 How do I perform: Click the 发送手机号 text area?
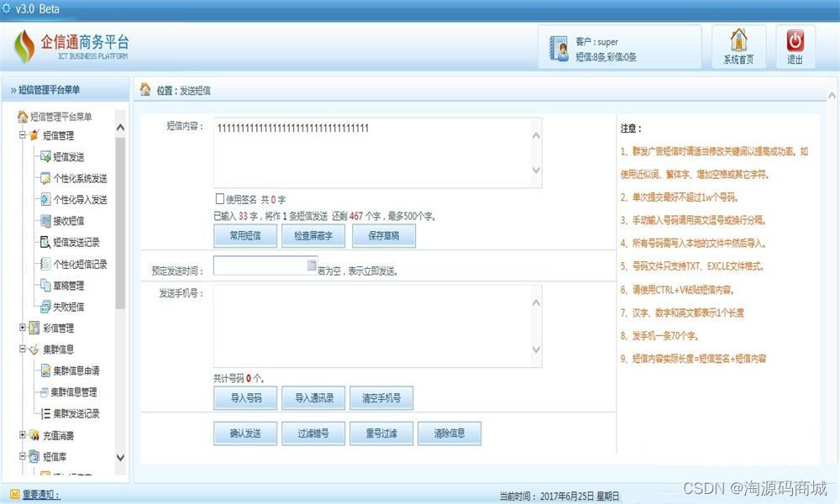point(378,326)
